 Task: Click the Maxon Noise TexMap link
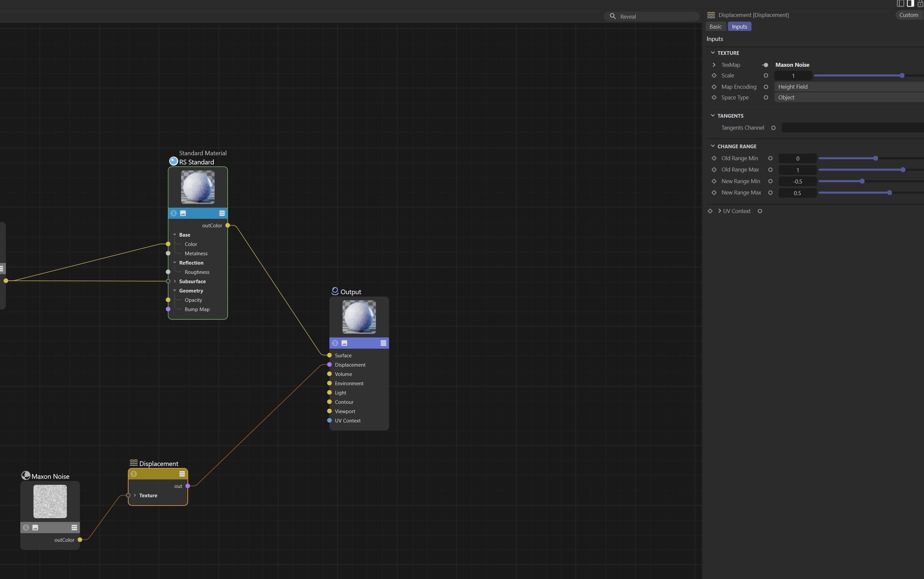(x=792, y=65)
